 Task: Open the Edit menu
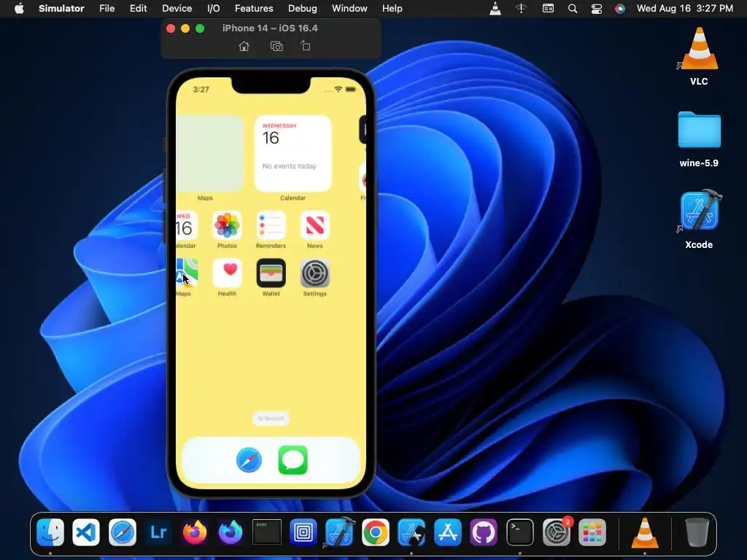coord(138,9)
